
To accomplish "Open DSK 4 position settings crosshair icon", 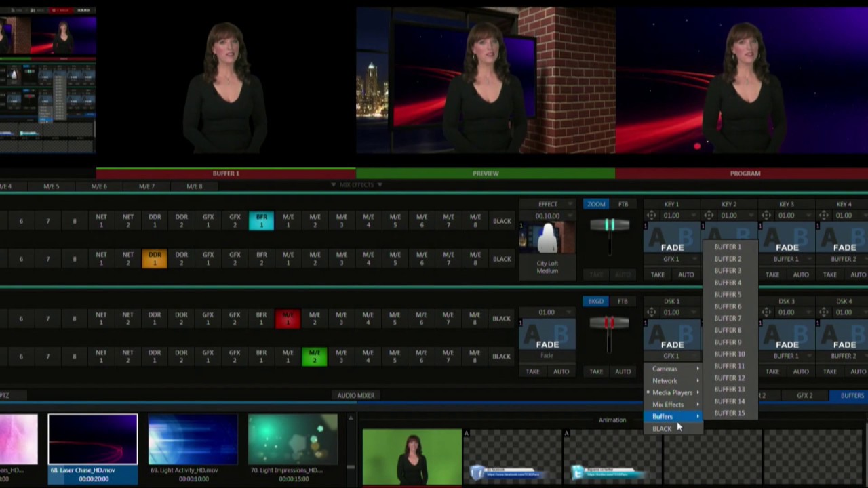I will click(x=824, y=312).
